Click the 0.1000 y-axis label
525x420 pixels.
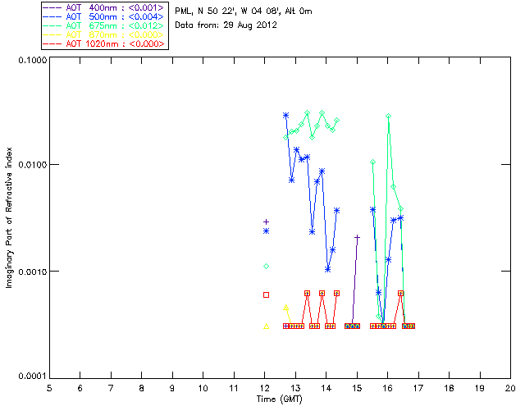(33, 60)
